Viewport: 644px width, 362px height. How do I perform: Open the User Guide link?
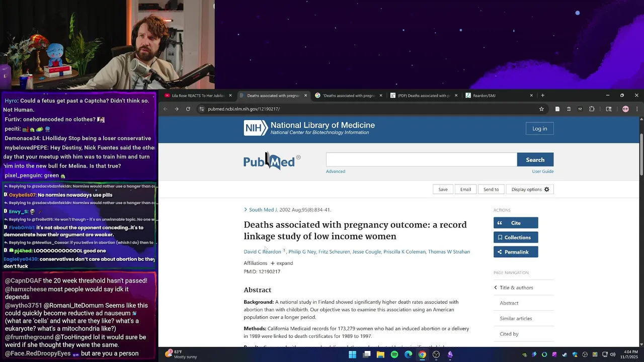click(543, 171)
